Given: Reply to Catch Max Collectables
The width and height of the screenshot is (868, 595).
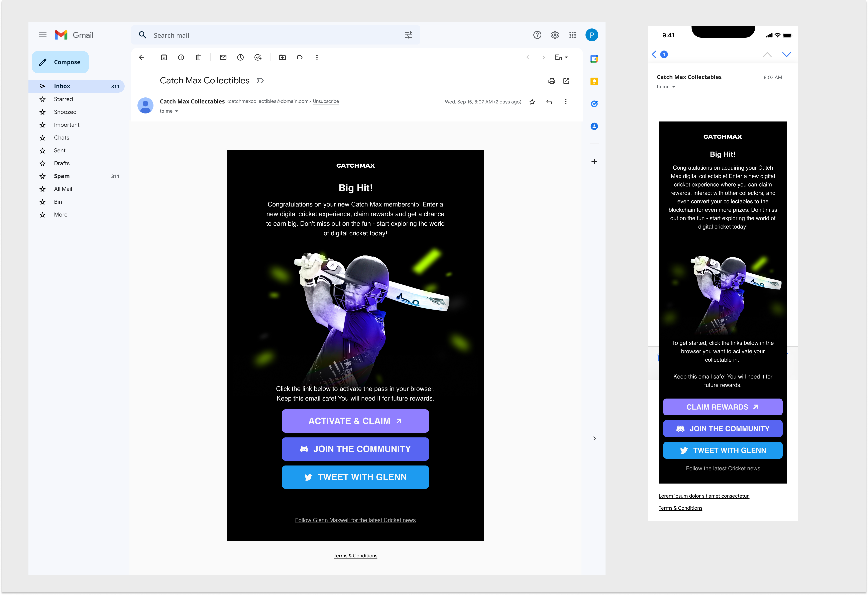Looking at the screenshot, I should [x=549, y=102].
